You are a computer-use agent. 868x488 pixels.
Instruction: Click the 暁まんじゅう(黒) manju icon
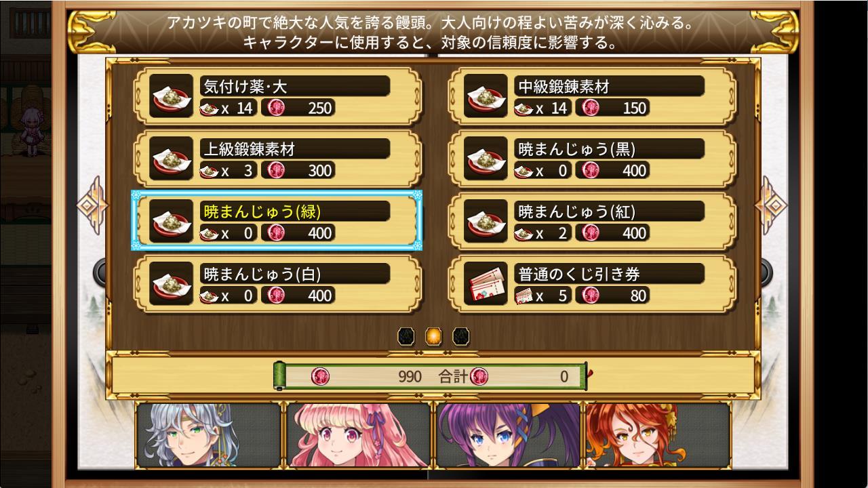tap(486, 158)
